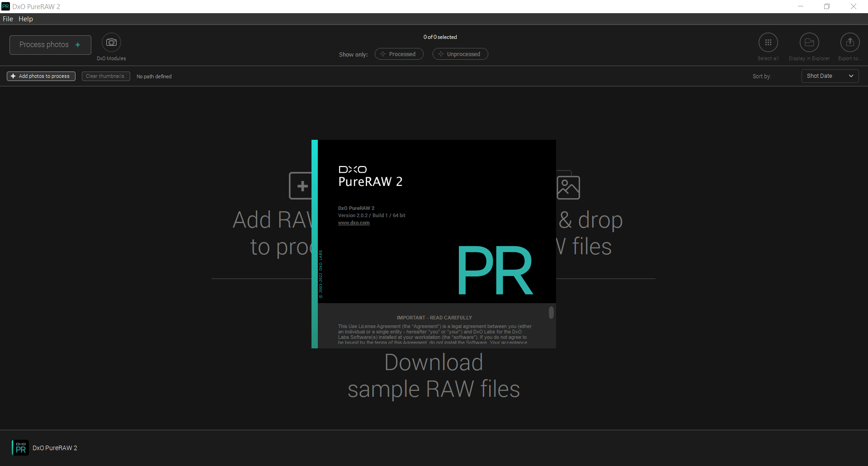
Task: Click 'IMPORTANT - READ CAREFULLY' heading
Action: point(434,318)
